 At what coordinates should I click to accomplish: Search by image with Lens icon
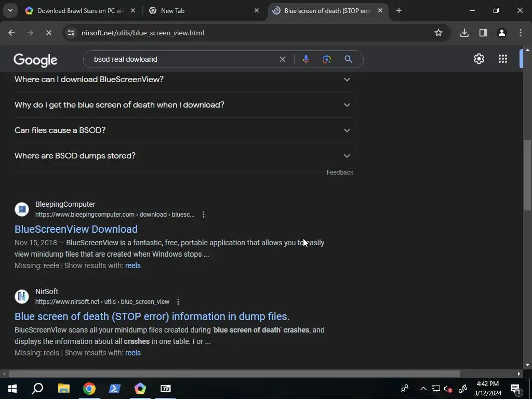(326, 59)
